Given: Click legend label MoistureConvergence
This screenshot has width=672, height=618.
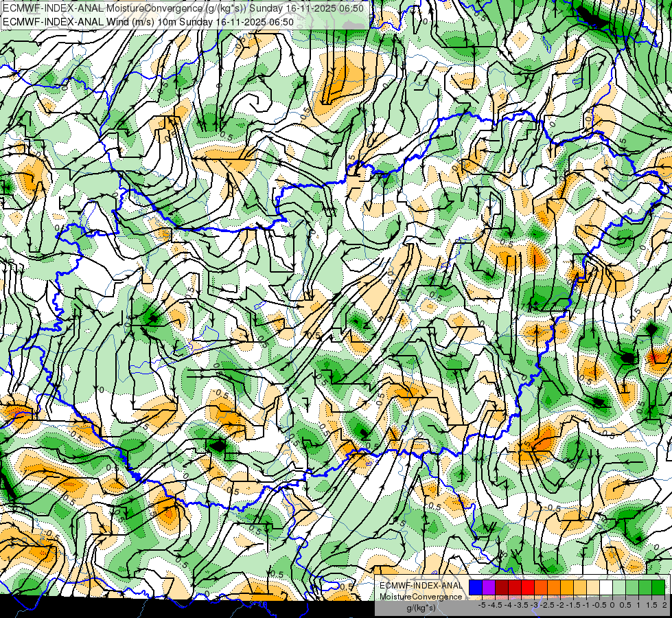Looking at the screenshot, I should (421, 597).
